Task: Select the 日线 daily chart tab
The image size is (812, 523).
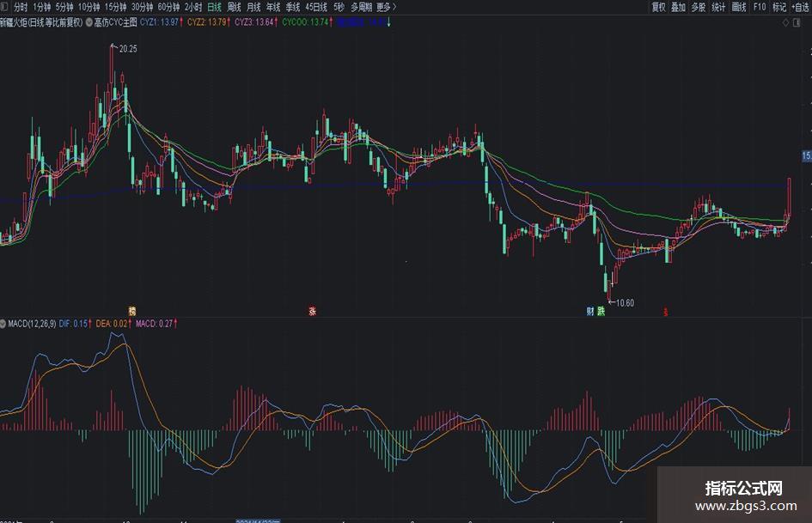Action: tap(215, 7)
